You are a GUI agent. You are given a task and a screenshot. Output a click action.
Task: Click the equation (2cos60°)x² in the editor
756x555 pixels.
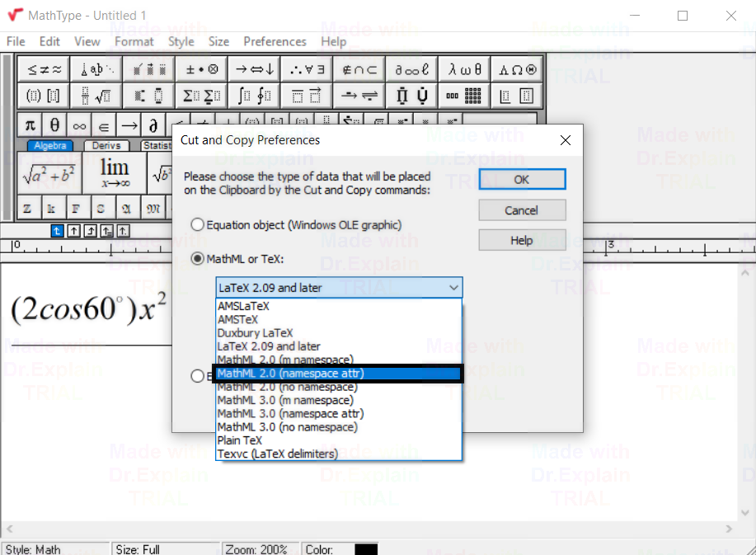coord(89,307)
